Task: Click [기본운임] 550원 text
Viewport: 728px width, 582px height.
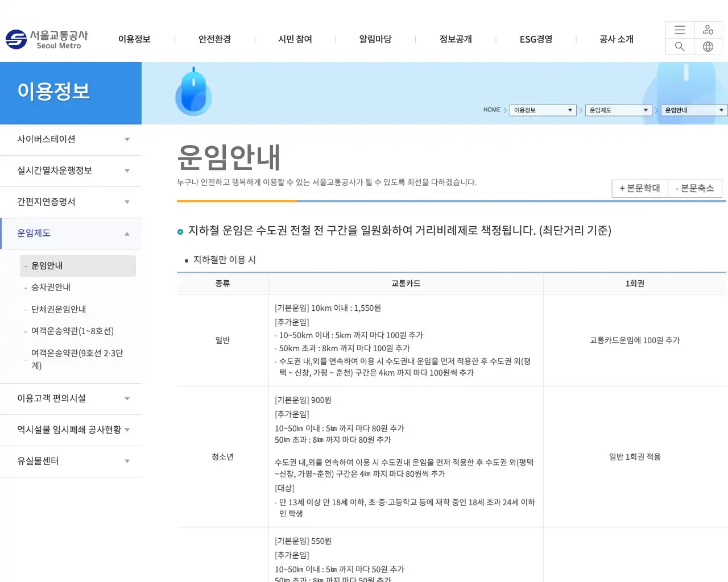Action: coord(303,541)
